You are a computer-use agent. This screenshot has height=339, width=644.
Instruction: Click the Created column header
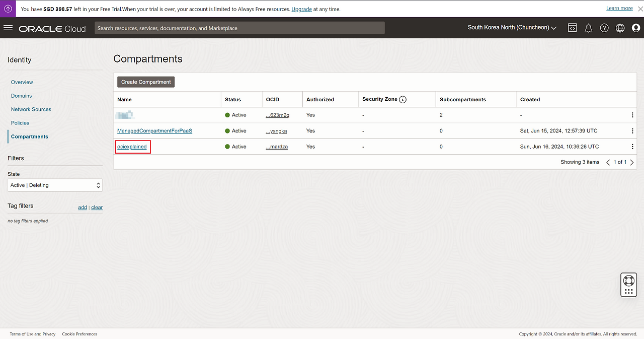pyautogui.click(x=530, y=100)
